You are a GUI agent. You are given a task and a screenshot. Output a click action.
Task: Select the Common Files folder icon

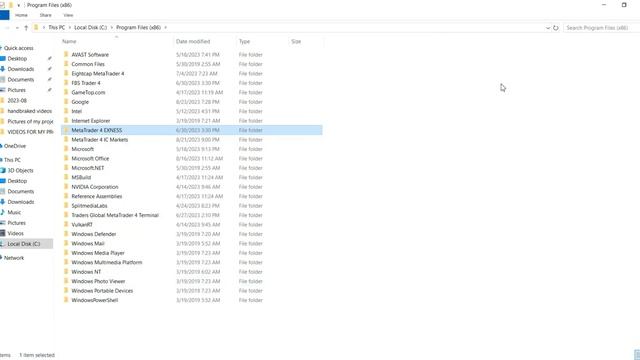click(x=66, y=64)
